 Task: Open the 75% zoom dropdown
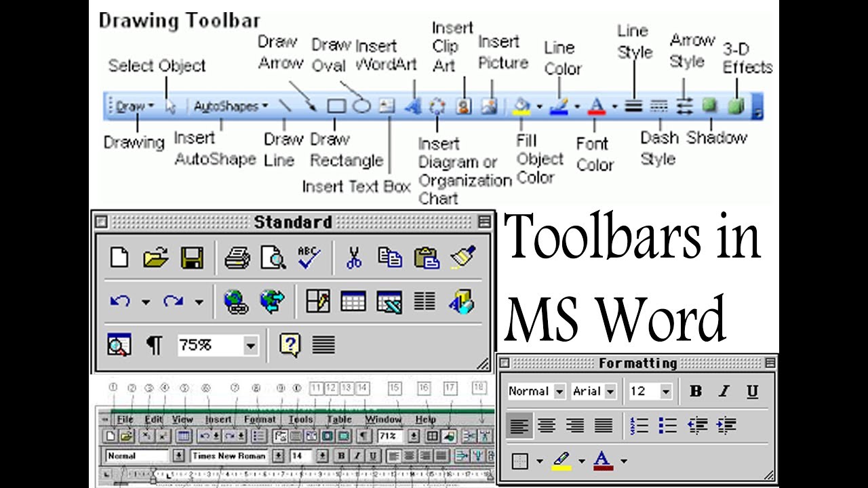[217, 344]
